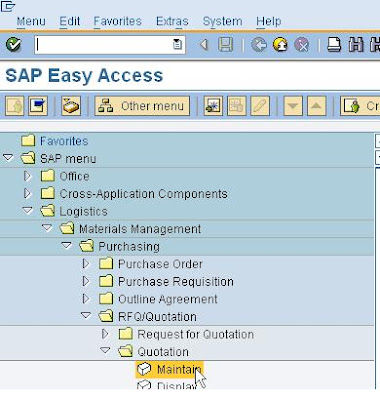Open the Help menu

[x=269, y=21]
